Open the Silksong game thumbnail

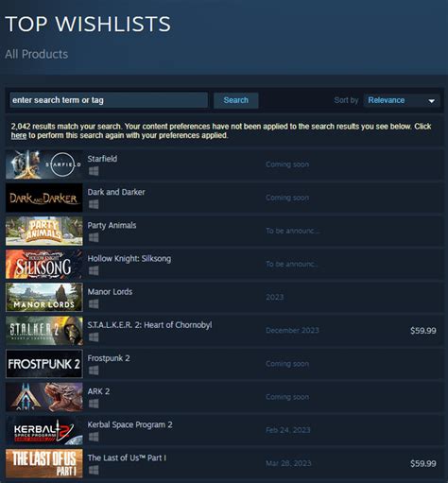pyautogui.click(x=44, y=264)
